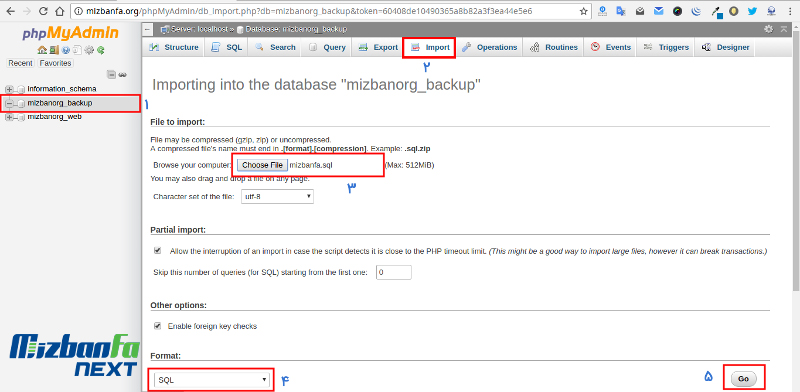The height and width of the screenshot is (392, 800).
Task: Expand the mizbanorg_web tree node
Action: (9, 117)
